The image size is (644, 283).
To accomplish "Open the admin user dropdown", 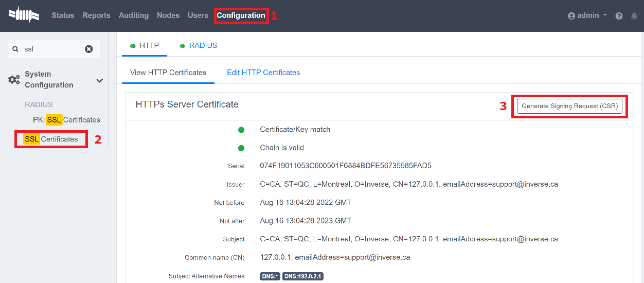I will [x=587, y=15].
